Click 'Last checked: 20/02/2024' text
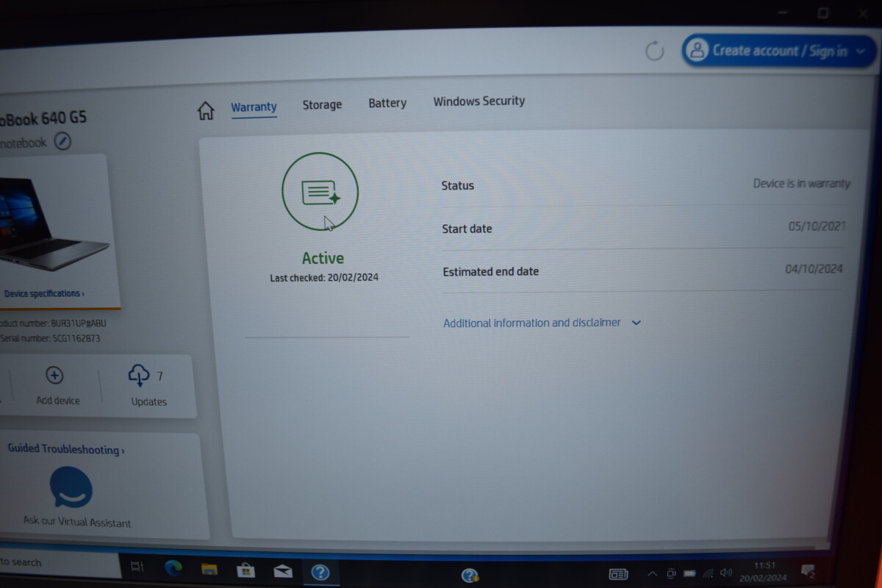This screenshot has width=882, height=588. (324, 278)
